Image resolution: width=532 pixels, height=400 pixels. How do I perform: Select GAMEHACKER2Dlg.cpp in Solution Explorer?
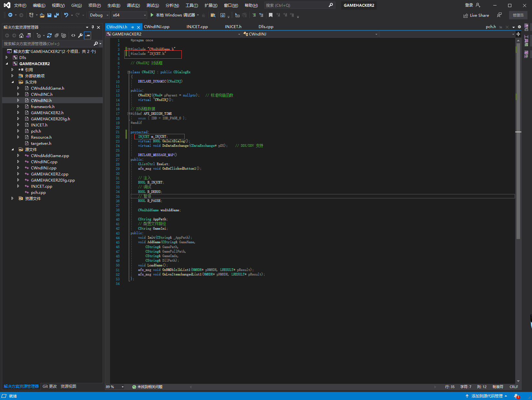coord(52,180)
